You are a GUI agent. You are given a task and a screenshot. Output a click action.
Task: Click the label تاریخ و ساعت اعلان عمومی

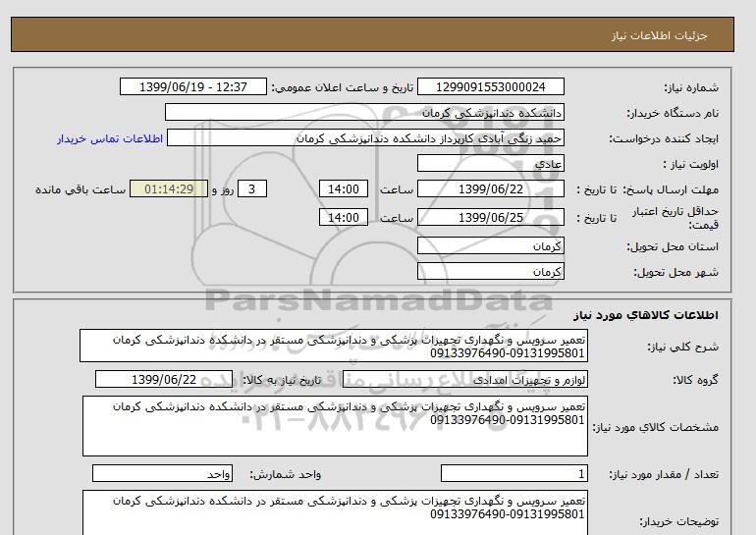tap(343, 87)
